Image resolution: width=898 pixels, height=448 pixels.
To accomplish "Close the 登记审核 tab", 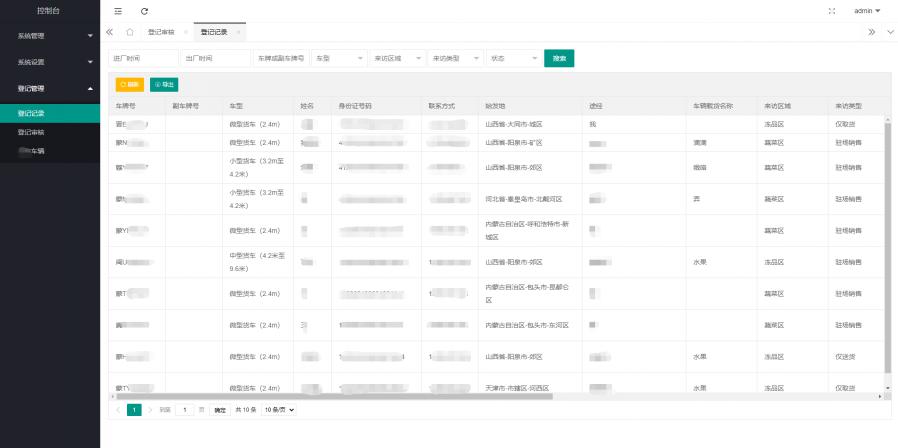I will pos(185,32).
